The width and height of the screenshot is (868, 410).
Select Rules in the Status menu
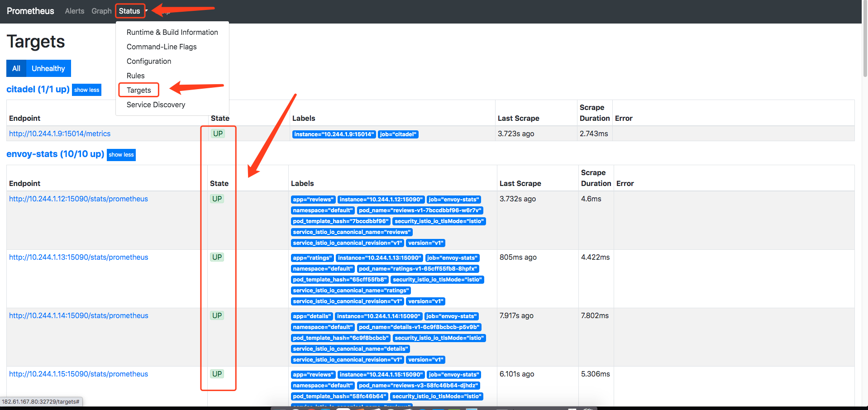pyautogui.click(x=136, y=76)
